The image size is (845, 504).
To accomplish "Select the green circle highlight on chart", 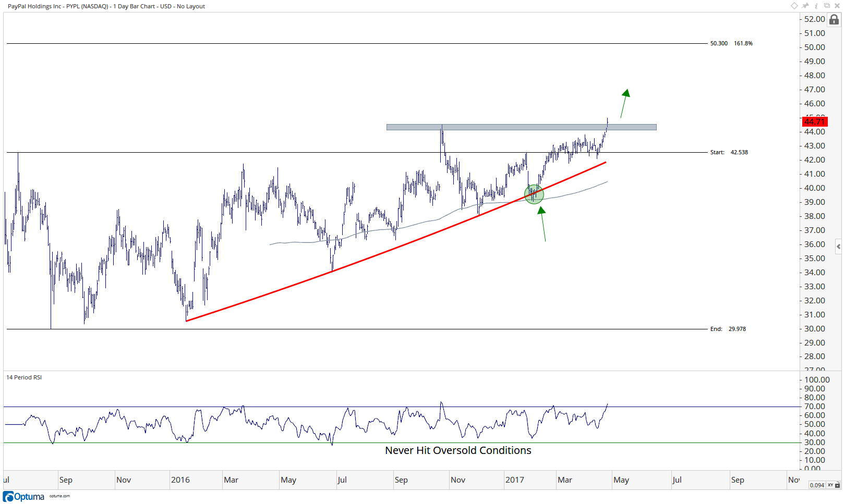I will pyautogui.click(x=534, y=194).
